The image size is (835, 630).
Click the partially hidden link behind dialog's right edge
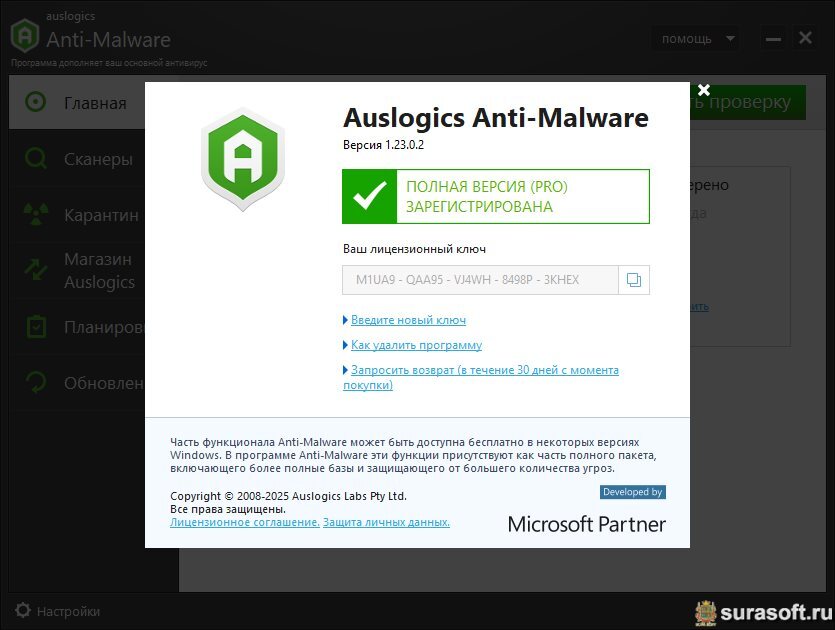coord(699,307)
